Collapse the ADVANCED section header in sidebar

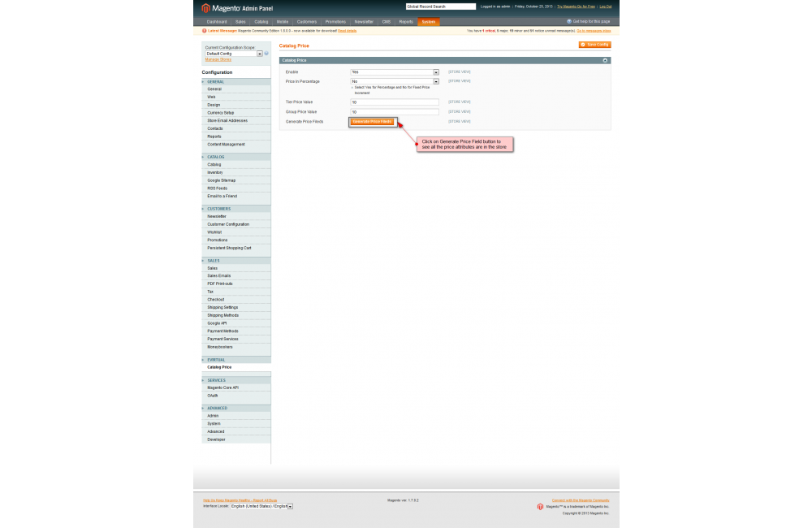[236, 409]
